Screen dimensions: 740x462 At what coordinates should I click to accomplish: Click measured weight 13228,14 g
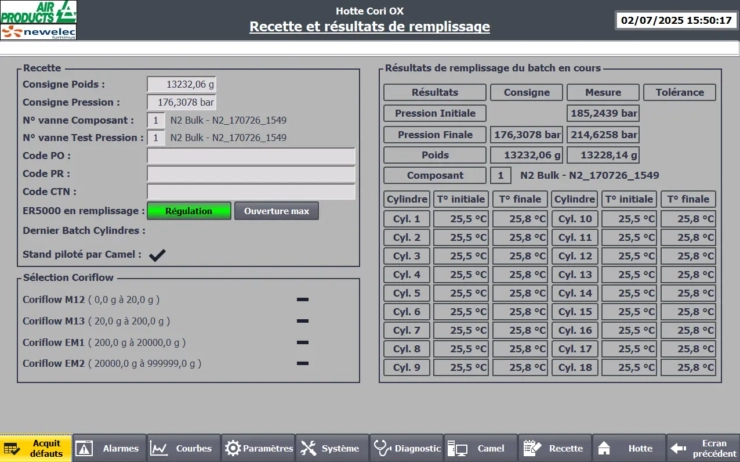pyautogui.click(x=603, y=155)
